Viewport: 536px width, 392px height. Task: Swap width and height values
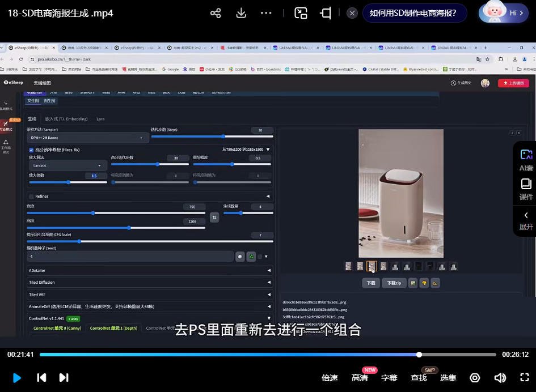[214, 217]
